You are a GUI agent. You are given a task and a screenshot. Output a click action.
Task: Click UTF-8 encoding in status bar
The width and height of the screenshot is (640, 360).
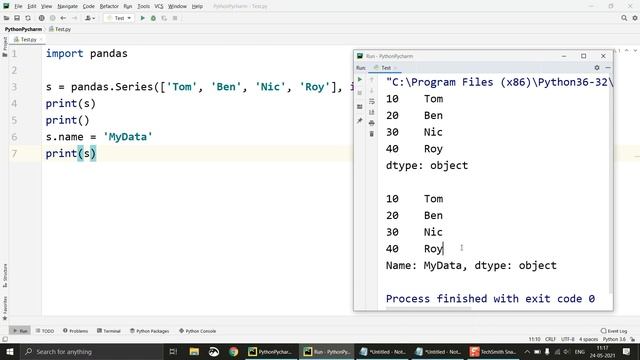click(567, 339)
